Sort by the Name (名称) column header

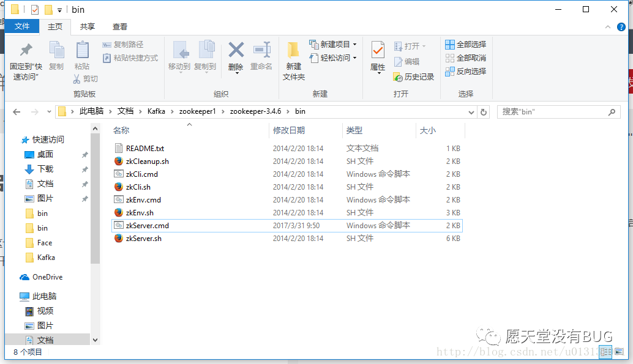click(x=121, y=130)
